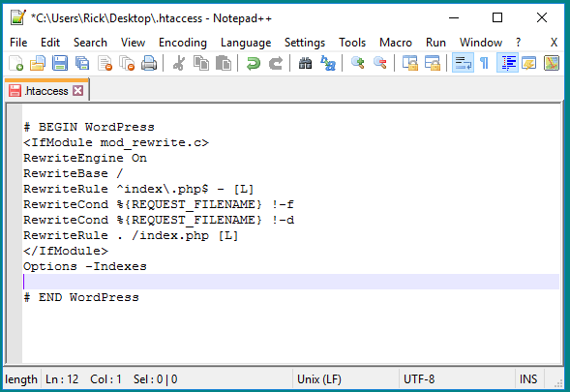Viewport: 570px width, 392px height.
Task: Click the Undo green arrow icon
Action: 253,63
